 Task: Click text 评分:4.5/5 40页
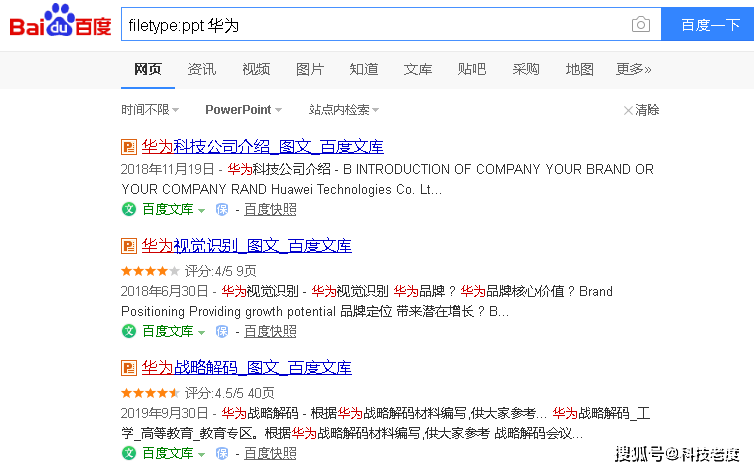[x=230, y=394]
